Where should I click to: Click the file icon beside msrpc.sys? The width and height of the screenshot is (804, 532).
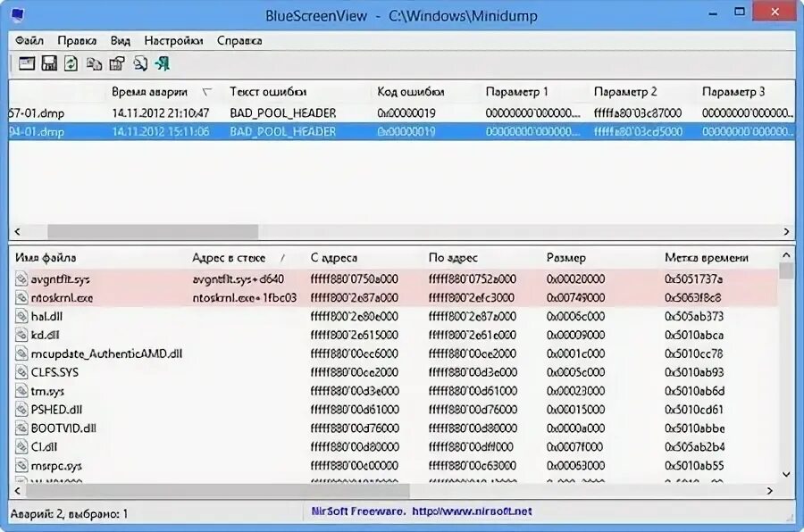[x=21, y=465]
